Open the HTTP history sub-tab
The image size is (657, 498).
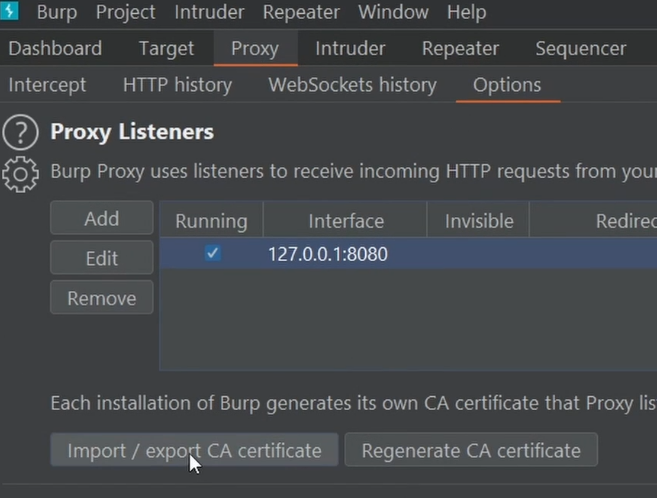tap(177, 85)
